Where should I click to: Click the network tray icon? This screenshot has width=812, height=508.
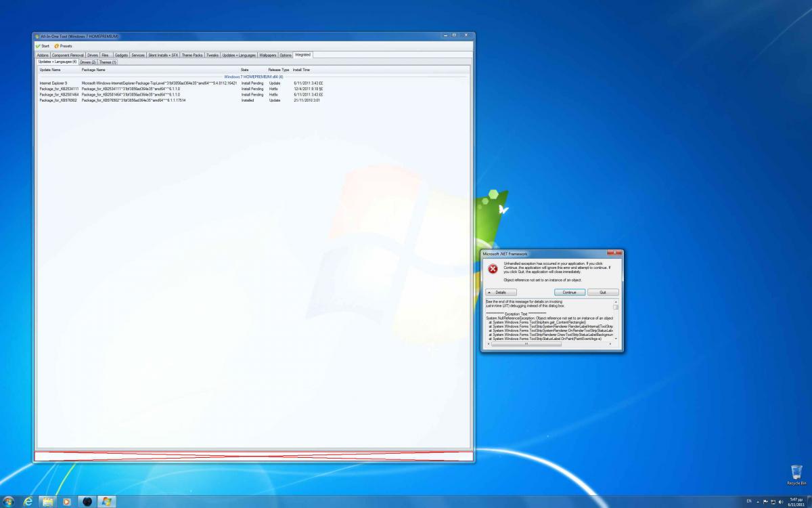(x=773, y=501)
